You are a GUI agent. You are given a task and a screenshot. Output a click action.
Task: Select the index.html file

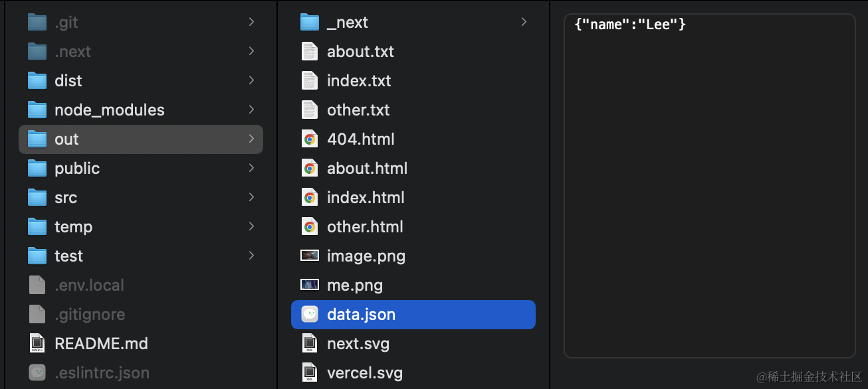tap(366, 197)
